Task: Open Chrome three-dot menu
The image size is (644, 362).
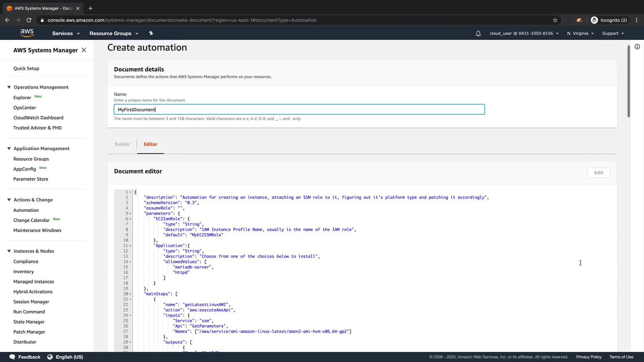Action: pos(637,20)
